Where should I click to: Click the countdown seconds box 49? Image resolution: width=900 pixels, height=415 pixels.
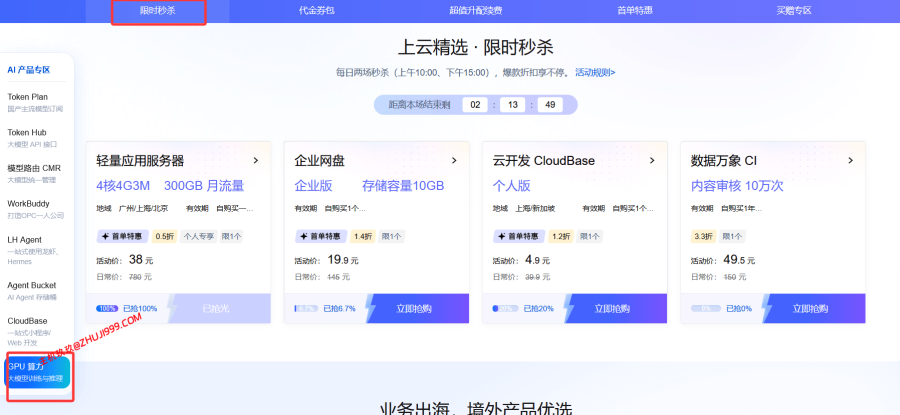pos(550,104)
